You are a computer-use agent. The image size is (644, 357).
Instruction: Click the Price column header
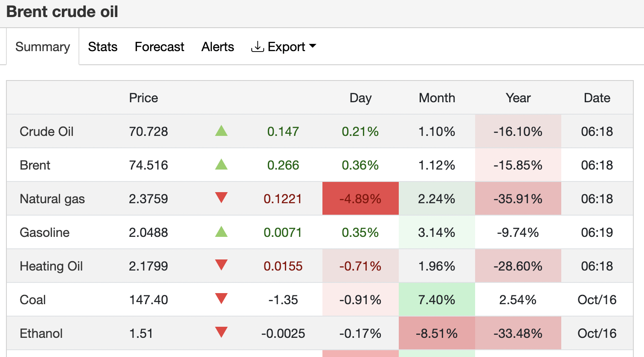point(143,98)
